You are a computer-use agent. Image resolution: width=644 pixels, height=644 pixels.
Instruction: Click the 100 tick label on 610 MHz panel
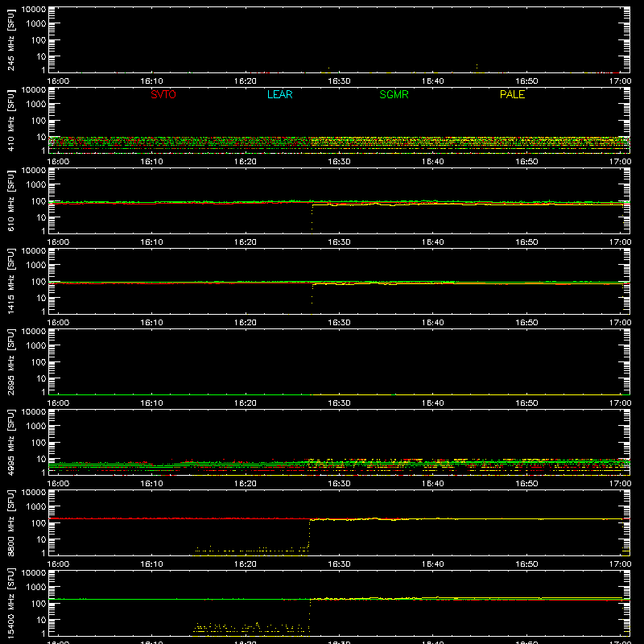[39, 200]
